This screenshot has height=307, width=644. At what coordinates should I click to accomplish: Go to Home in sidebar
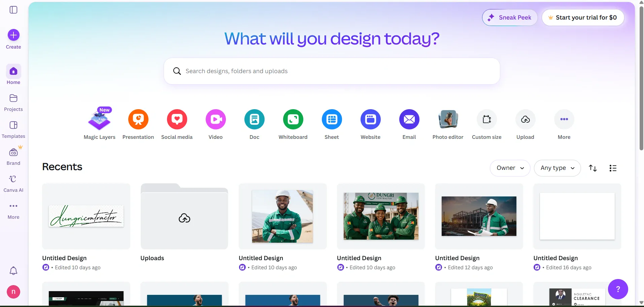tap(13, 75)
